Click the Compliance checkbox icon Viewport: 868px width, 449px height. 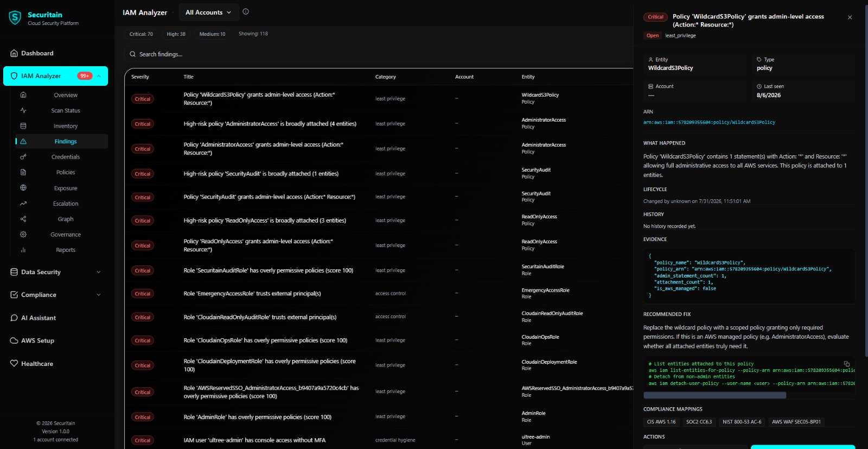14,295
